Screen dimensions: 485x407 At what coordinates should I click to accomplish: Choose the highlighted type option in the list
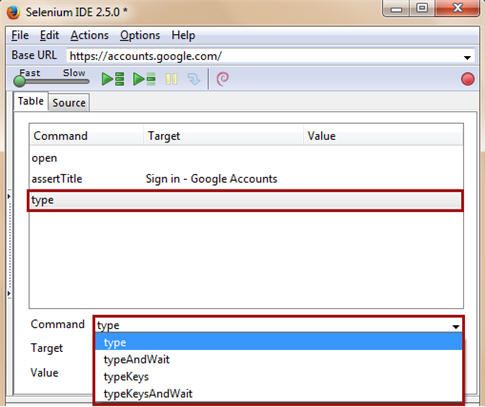(279, 342)
